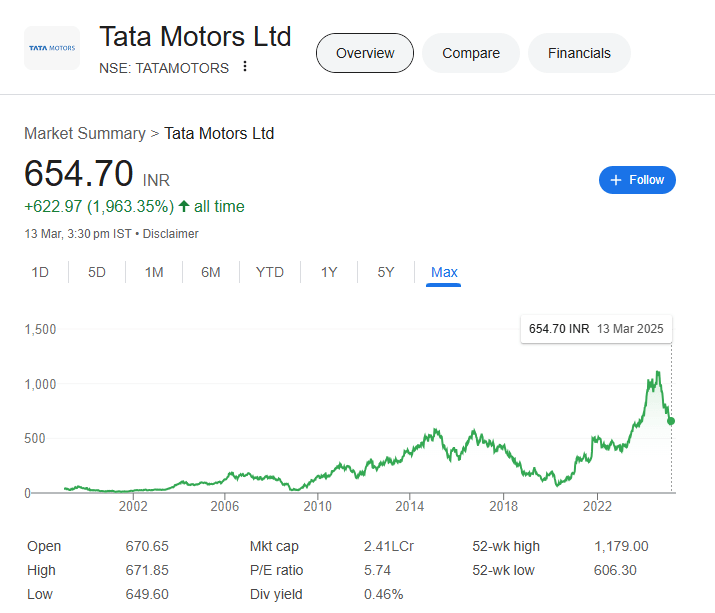Open the three-dot more options menu
The height and width of the screenshot is (613, 715).
[x=245, y=67]
